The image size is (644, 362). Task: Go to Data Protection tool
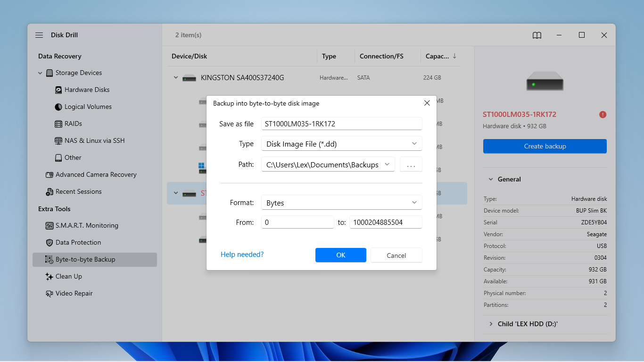(x=78, y=243)
